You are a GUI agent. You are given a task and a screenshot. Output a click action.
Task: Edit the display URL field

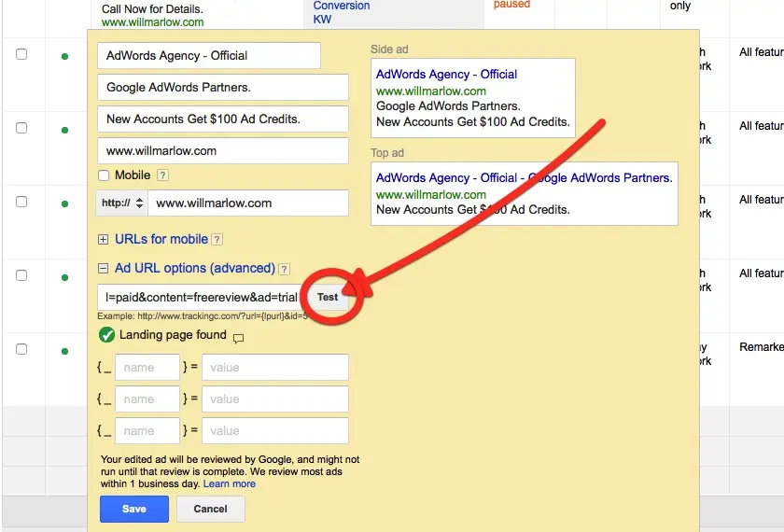click(x=223, y=151)
